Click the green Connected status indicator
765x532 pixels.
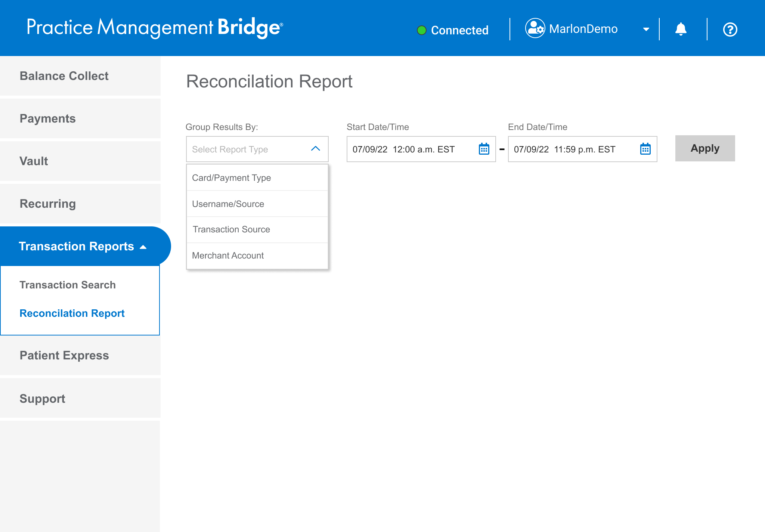click(x=422, y=30)
